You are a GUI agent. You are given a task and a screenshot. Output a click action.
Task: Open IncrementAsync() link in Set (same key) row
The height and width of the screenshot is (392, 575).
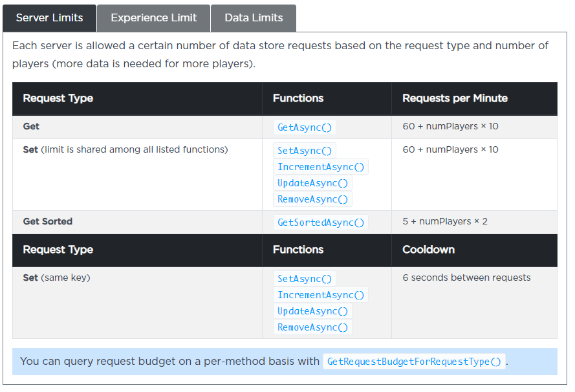[321, 295]
